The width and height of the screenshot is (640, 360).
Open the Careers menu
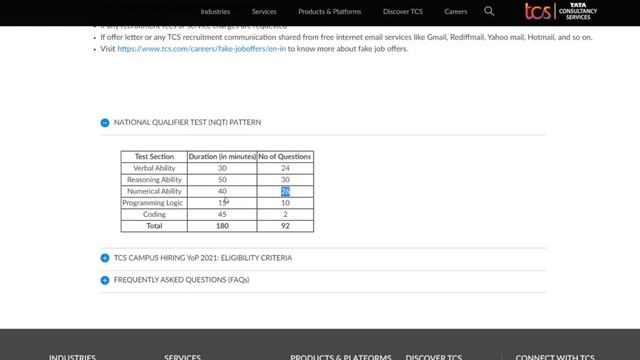pyautogui.click(x=456, y=12)
